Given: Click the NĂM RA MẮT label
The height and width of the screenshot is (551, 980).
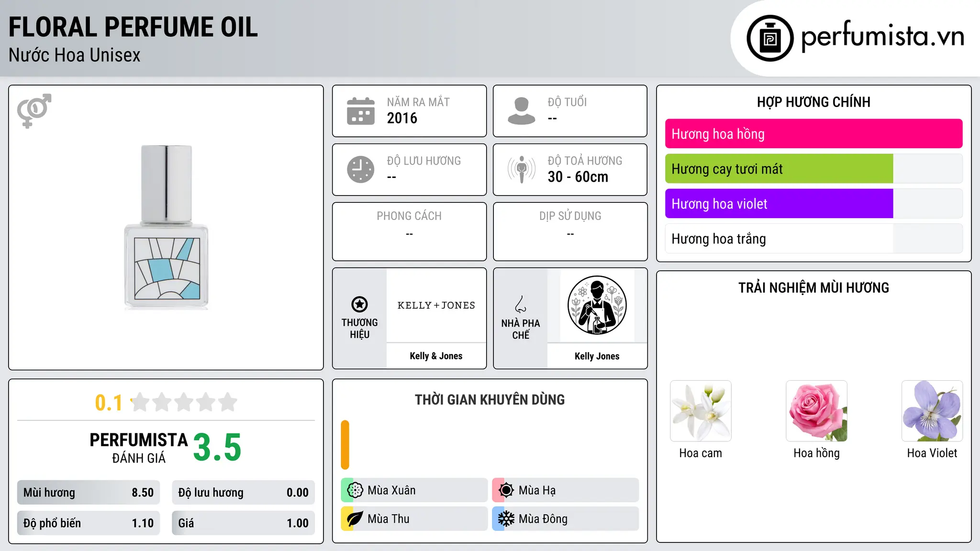Looking at the screenshot, I should [418, 102].
